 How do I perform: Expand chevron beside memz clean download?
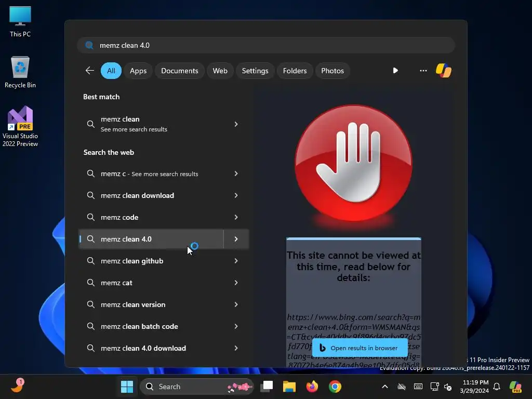click(236, 195)
